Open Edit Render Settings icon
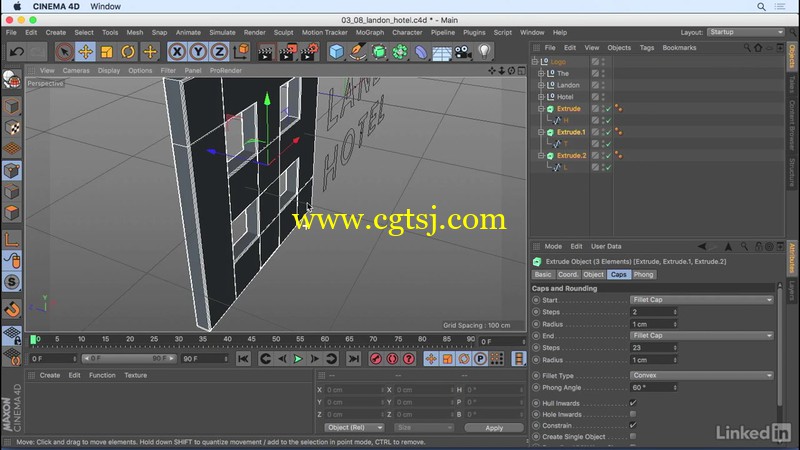Screen dimensions: 800x450 pos(309,52)
